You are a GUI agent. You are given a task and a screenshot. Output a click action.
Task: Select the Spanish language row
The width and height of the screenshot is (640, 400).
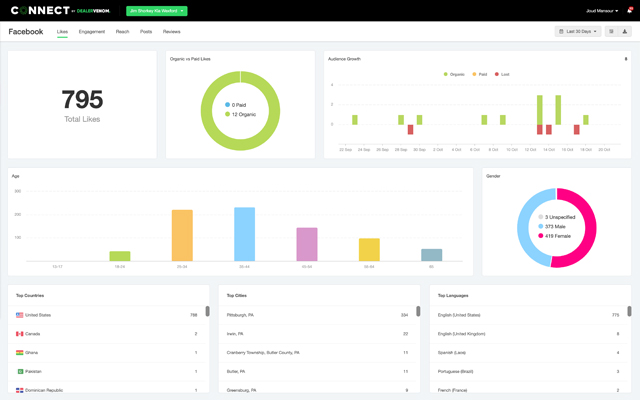[x=529, y=353]
